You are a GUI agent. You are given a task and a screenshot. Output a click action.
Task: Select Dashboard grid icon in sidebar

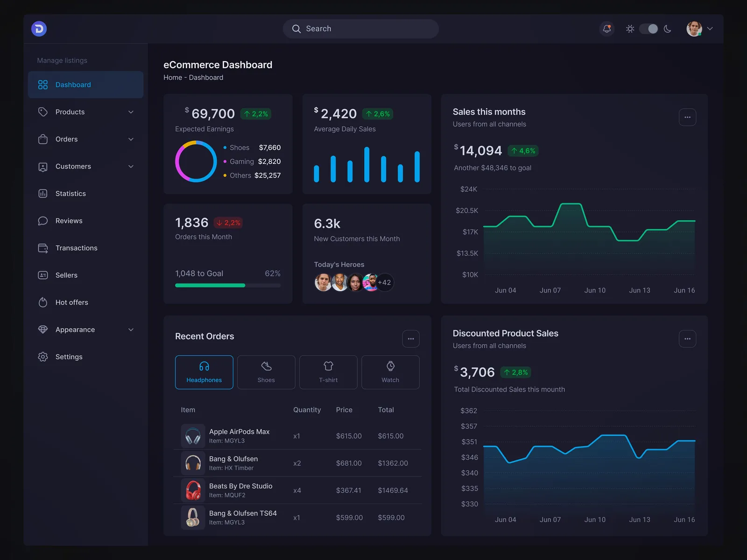tap(43, 84)
